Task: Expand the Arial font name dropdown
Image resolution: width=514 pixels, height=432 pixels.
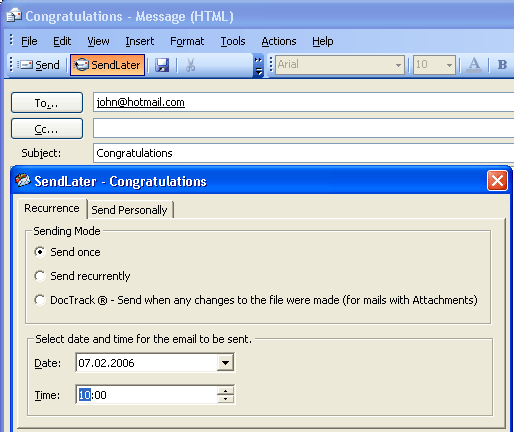Action: 398,65
